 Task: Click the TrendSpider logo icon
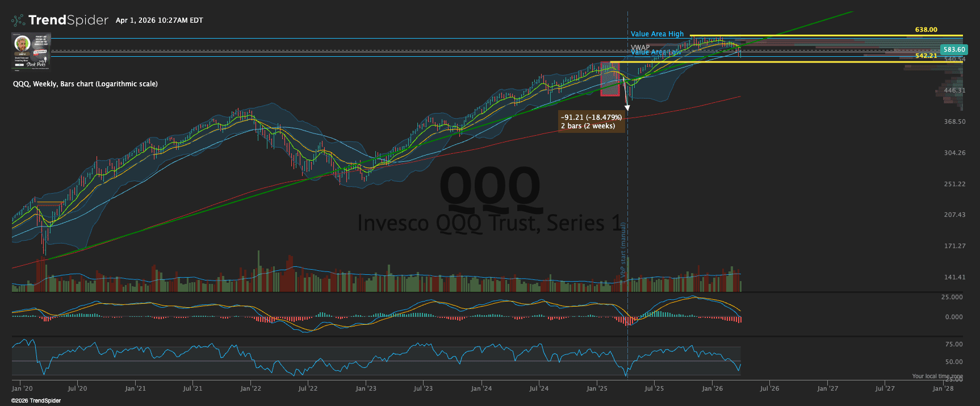point(18,20)
